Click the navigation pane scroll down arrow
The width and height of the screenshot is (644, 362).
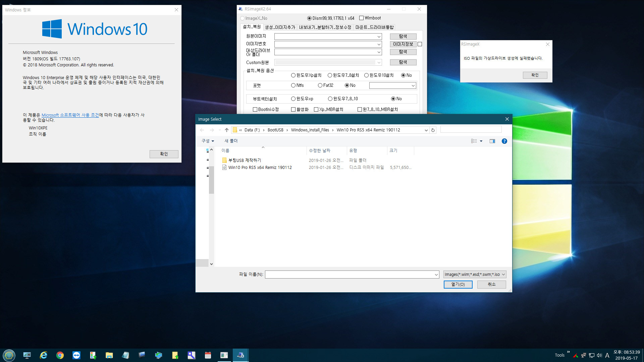211,264
